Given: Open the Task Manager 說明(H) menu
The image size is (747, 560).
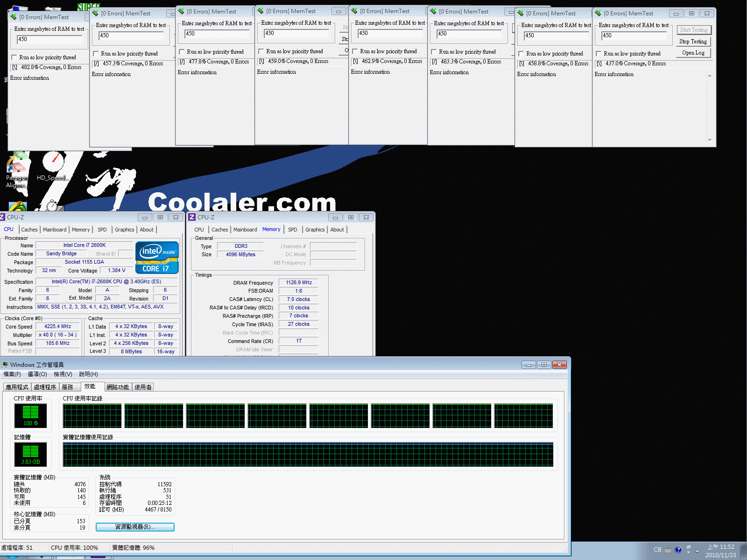Looking at the screenshot, I should click(x=89, y=374).
